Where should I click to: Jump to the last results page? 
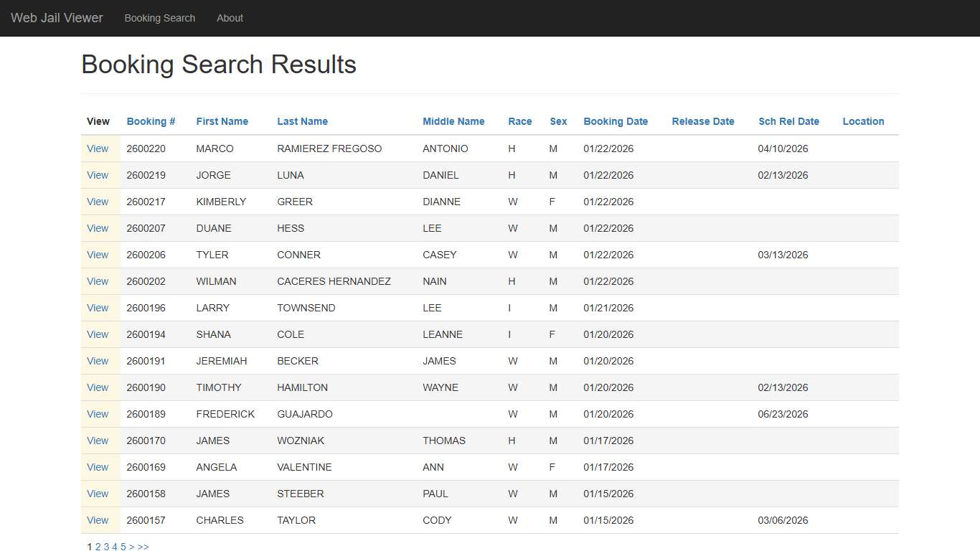(x=143, y=546)
